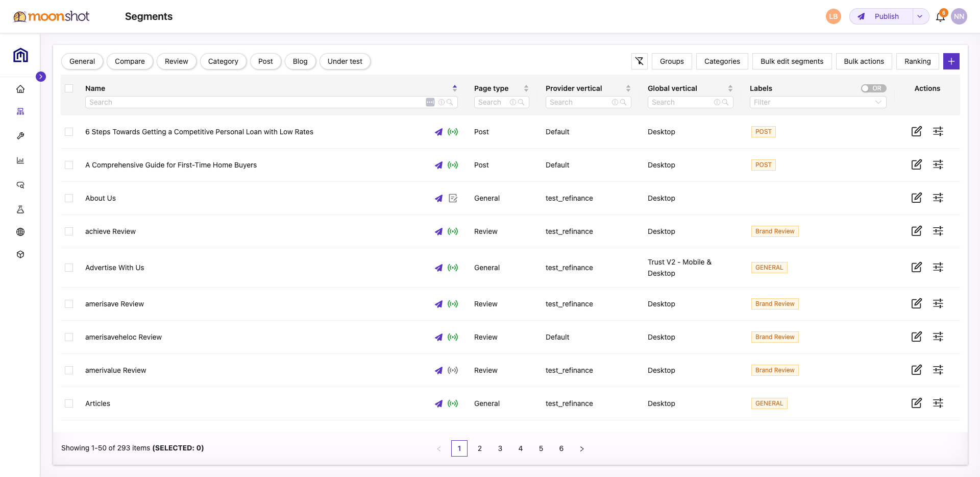
Task: Open the Labels Filter dropdown
Action: (818, 102)
